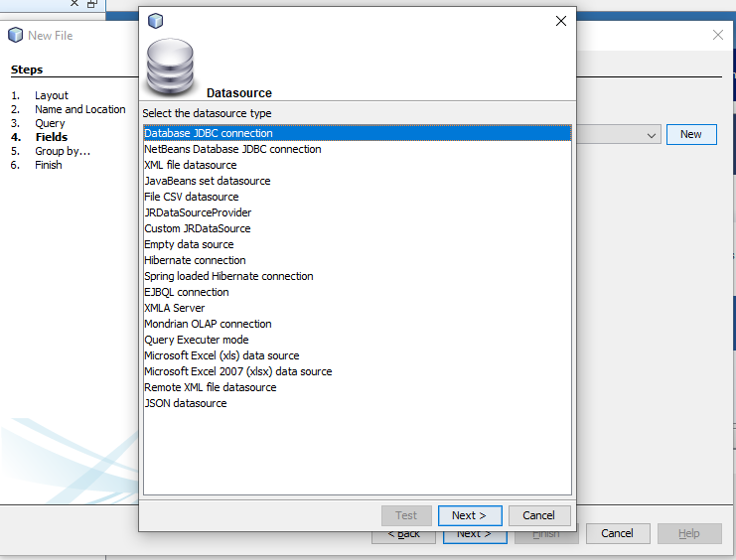Pick XMLA Server entry
The height and width of the screenshot is (560, 736).
[x=358, y=308]
